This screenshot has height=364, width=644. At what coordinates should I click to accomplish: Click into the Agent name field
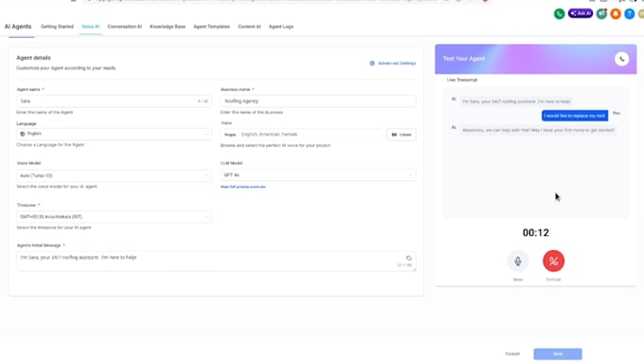coord(114,101)
